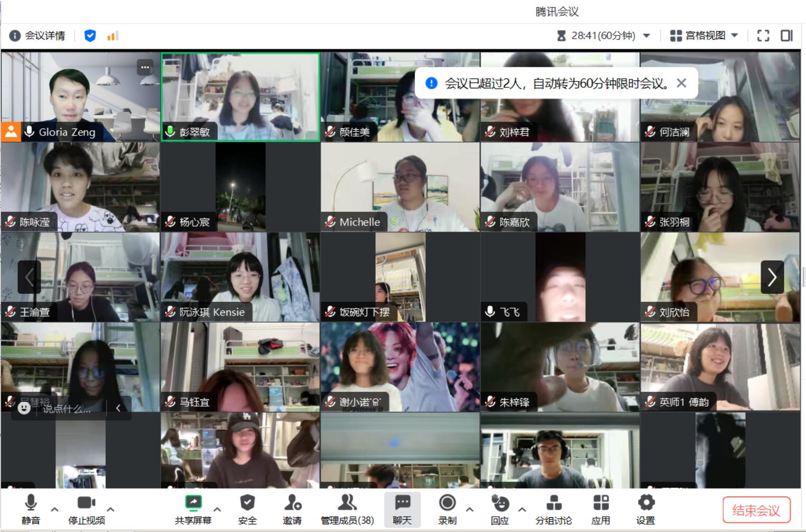Expand the meeting timer dropdown
This screenshot has height=532, width=806.
click(646, 35)
